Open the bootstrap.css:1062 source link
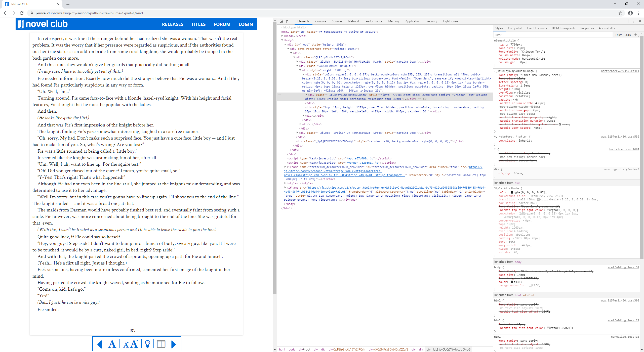The width and height of the screenshot is (644, 352). (x=624, y=149)
